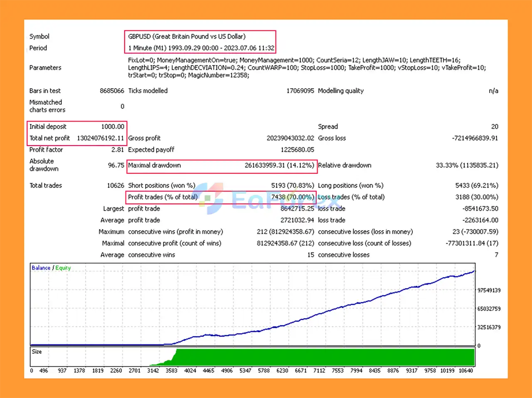Select the GBPUSD symbol description text
Image resolution: width=532 pixels, height=398 pixels.
187,37
